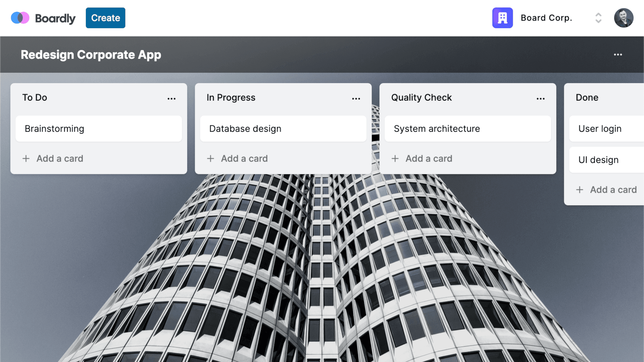This screenshot has height=362, width=644.
Task: Open the In Progress column options menu
Action: coord(356,99)
